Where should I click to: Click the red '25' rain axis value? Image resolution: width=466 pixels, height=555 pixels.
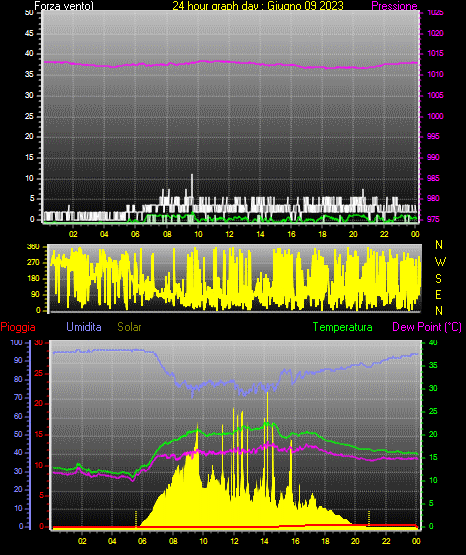tap(39, 373)
